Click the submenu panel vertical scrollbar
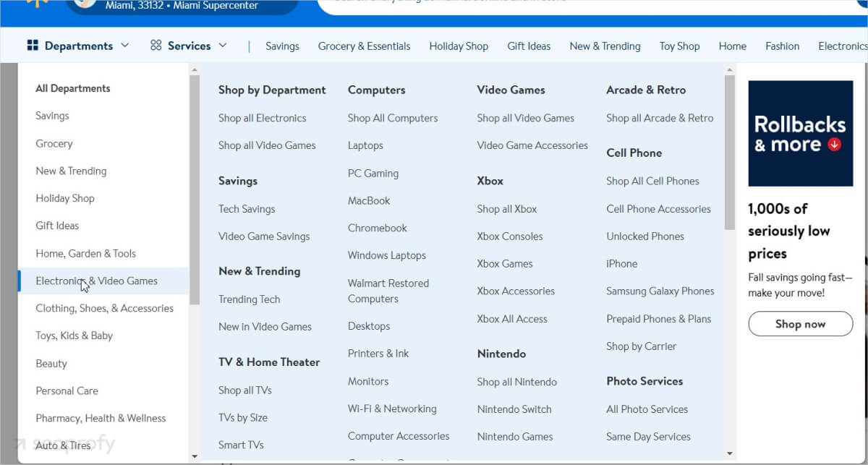868x465 pixels. point(729,152)
